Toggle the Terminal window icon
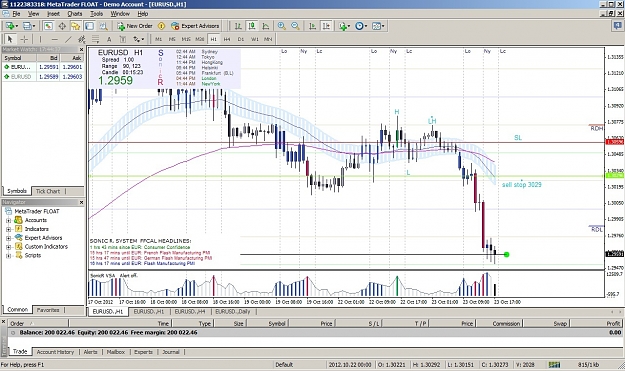625x371 pixels. [x=89, y=26]
